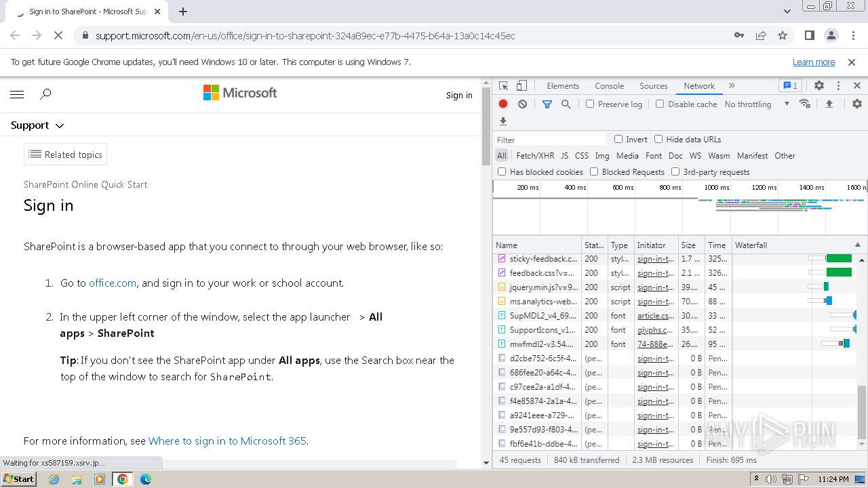Image resolution: width=868 pixels, height=488 pixels.
Task: Open the office.com link
Action: click(113, 283)
